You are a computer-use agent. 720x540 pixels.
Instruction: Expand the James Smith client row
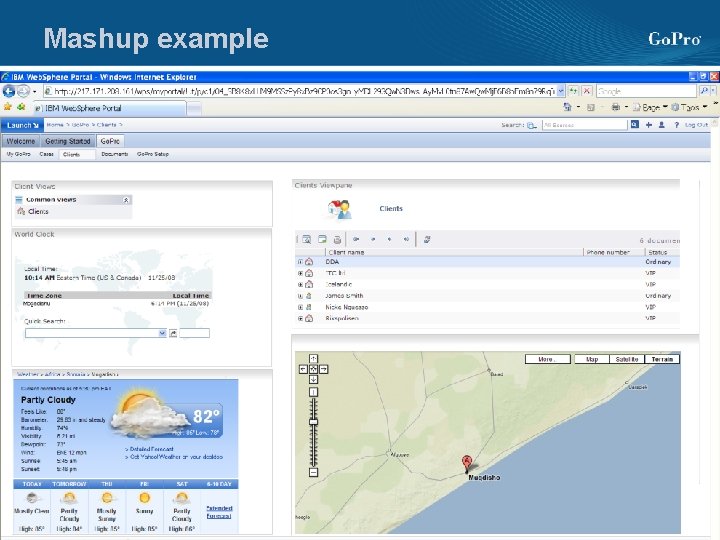click(x=300, y=296)
